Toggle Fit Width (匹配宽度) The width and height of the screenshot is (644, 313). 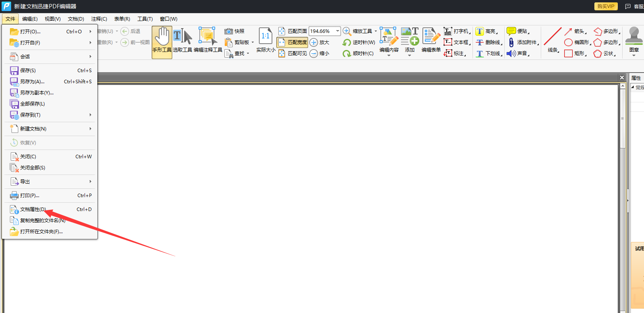pyautogui.click(x=292, y=42)
